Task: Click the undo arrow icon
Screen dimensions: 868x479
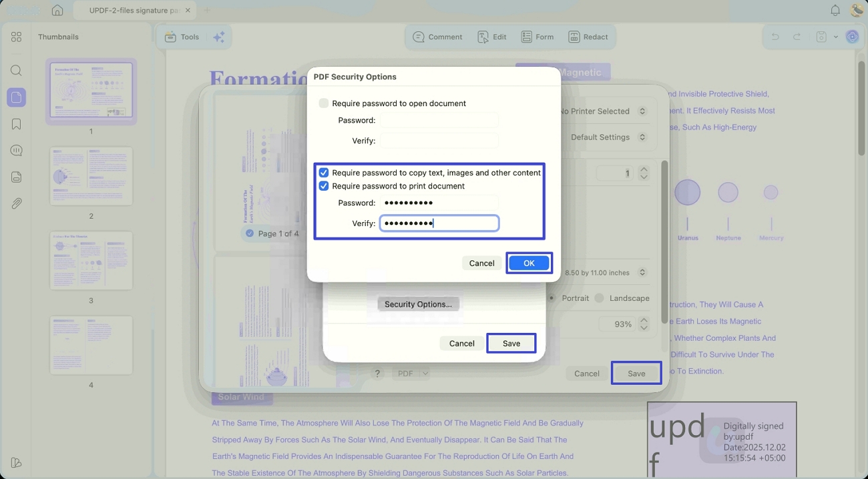Action: click(x=775, y=37)
